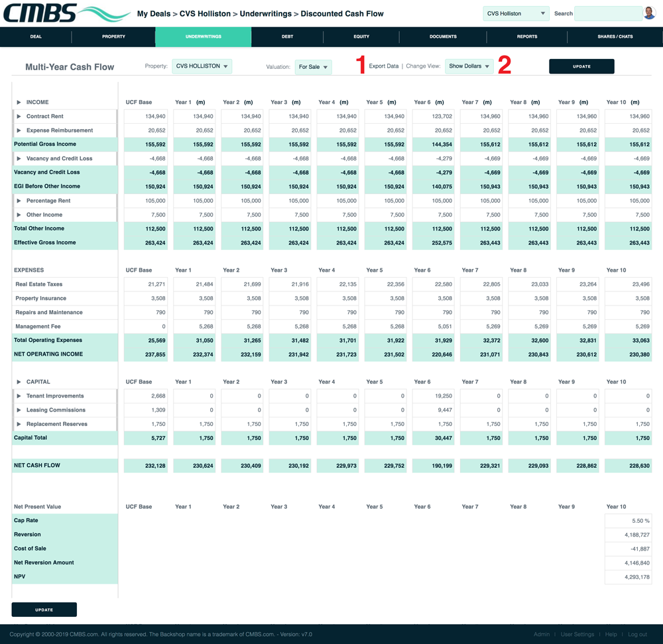Open the Help footer link
663x644 pixels.
(x=611, y=634)
